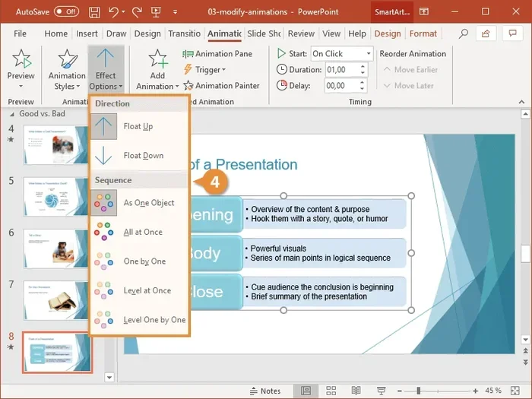Click Next Slide double-arrow button
The image size is (532, 399).
[525, 363]
